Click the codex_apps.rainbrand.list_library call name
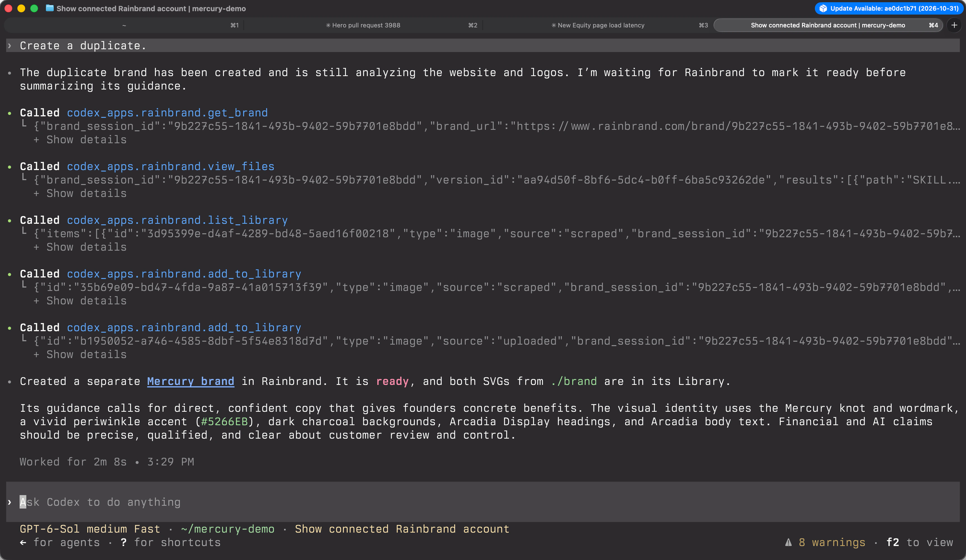Viewport: 966px width, 560px height. 177,220
